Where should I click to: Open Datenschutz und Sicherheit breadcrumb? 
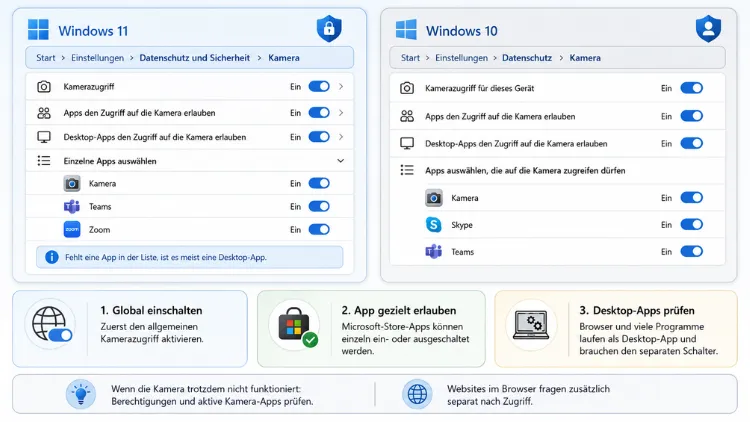[195, 58]
